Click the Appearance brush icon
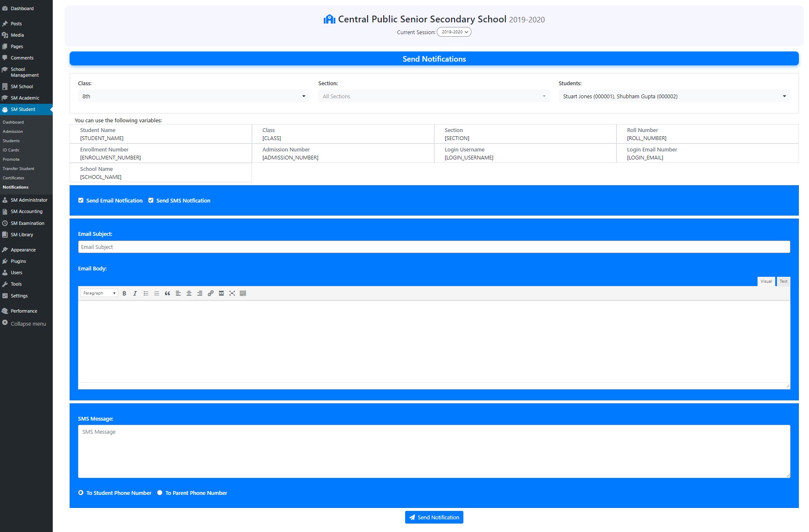 click(5, 250)
